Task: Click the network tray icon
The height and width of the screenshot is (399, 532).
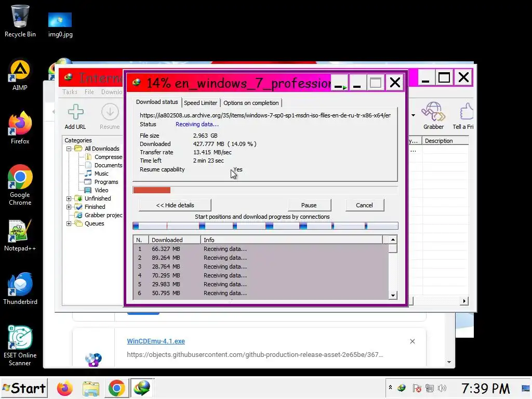Action: 430,388
